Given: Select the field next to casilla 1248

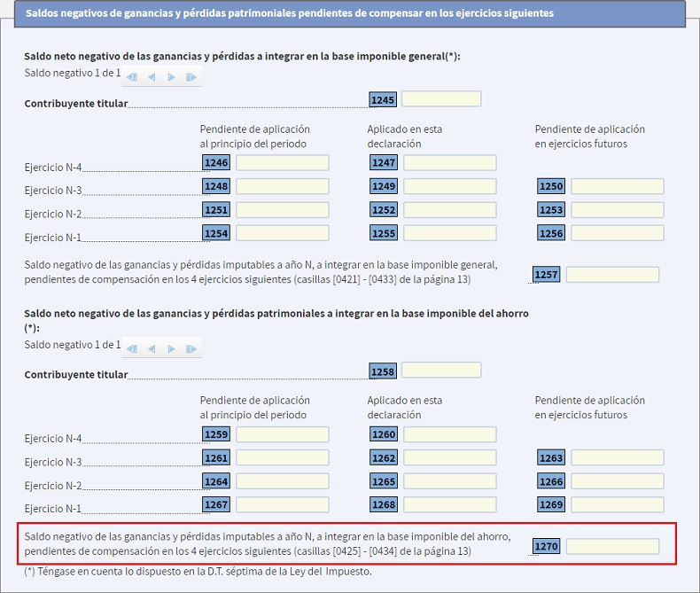Looking at the screenshot, I should coord(283,186).
